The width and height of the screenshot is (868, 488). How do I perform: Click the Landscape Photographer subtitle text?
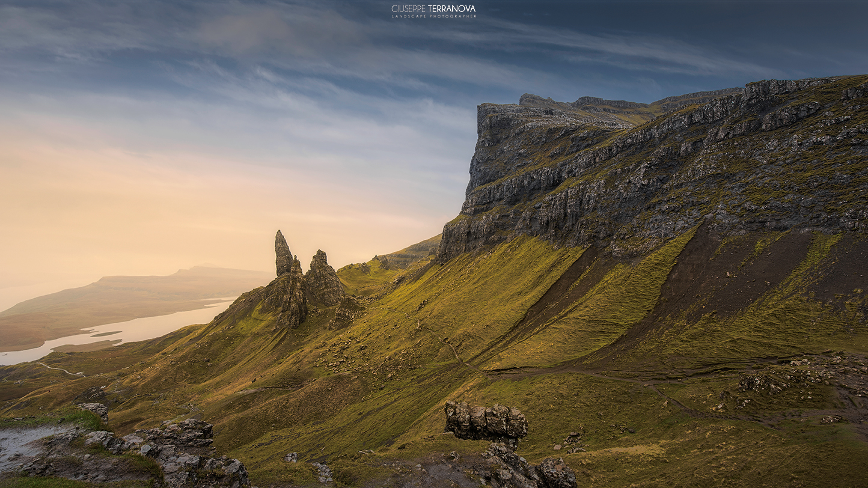433,16
